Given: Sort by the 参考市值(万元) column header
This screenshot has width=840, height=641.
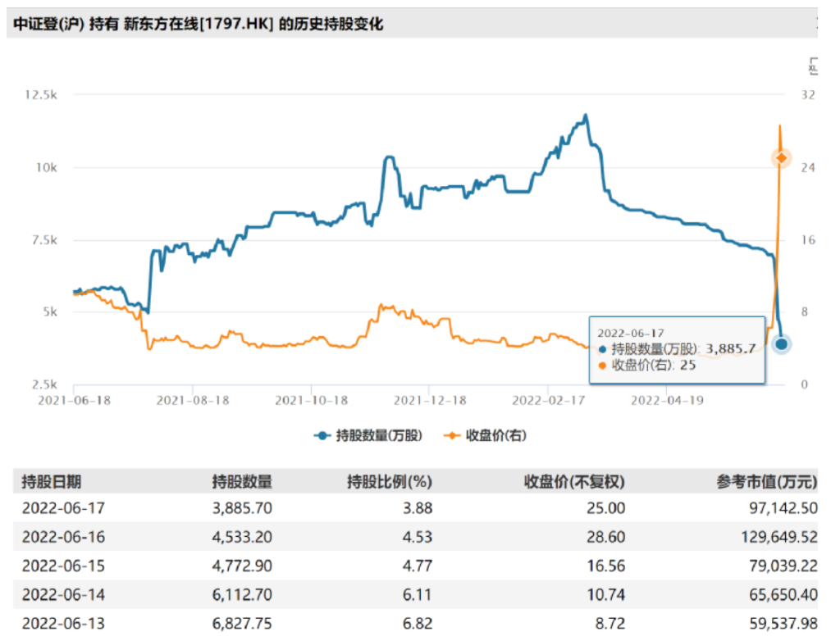Looking at the screenshot, I should tap(767, 481).
